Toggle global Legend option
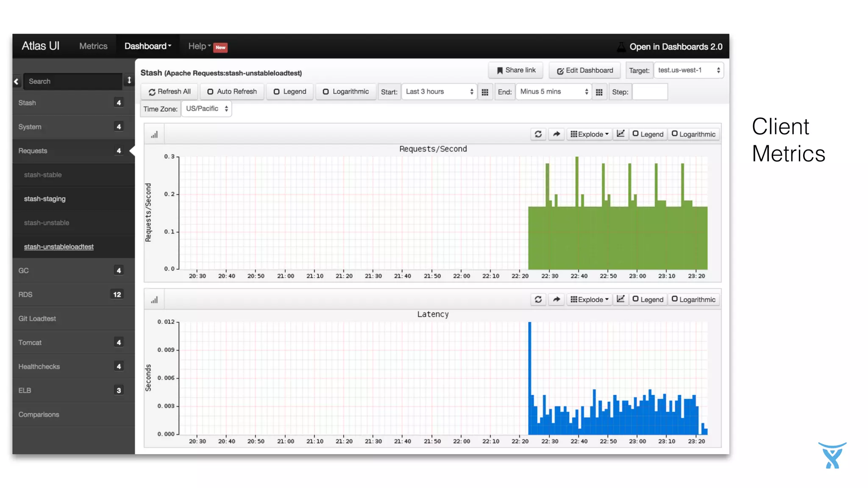Image resolution: width=868 pixels, height=488 pixels. click(x=290, y=91)
